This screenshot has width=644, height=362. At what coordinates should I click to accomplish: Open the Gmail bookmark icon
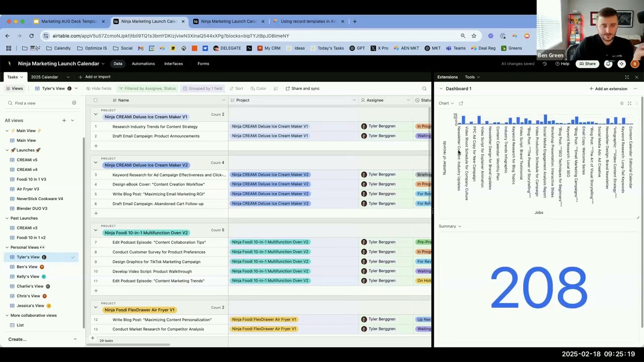click(x=140, y=48)
